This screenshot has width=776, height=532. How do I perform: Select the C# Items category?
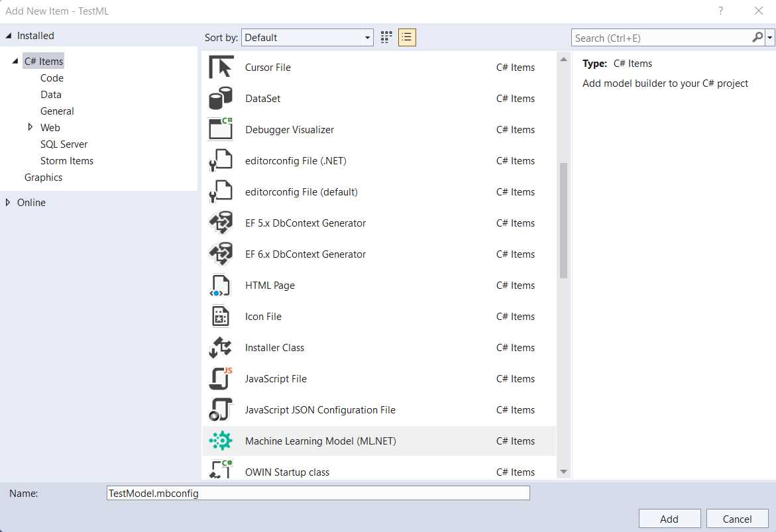tap(44, 62)
